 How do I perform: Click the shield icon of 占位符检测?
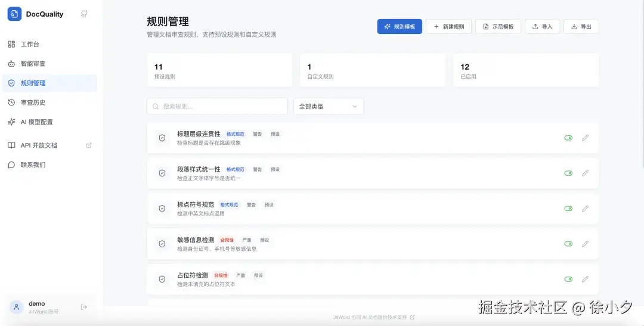[x=162, y=279]
